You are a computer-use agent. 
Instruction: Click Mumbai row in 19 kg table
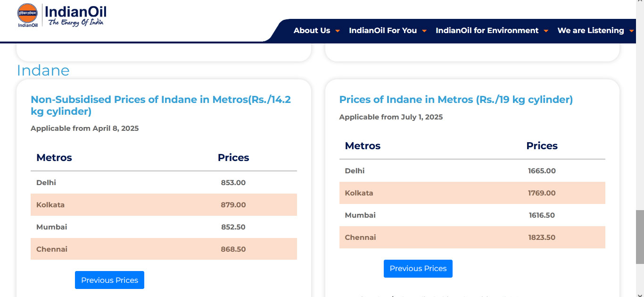click(472, 215)
